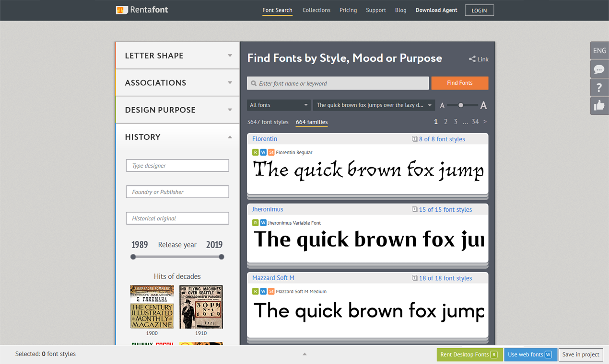Click the W web font icon for Jheronimus

click(x=263, y=222)
